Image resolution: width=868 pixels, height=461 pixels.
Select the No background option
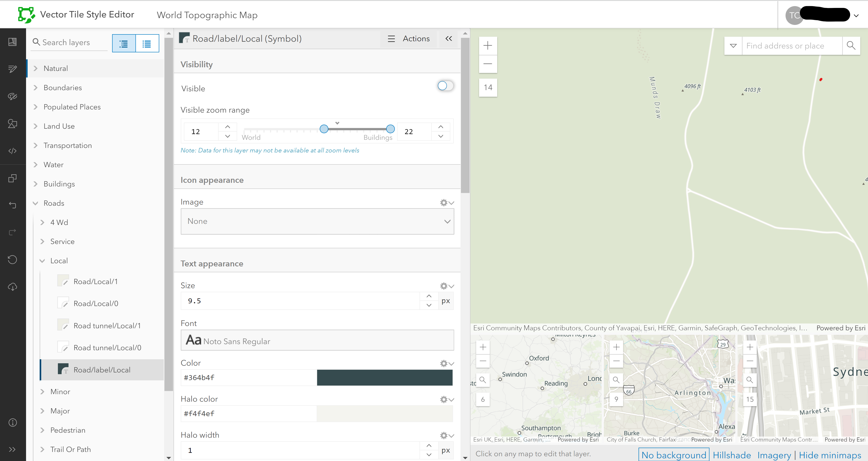(x=674, y=455)
